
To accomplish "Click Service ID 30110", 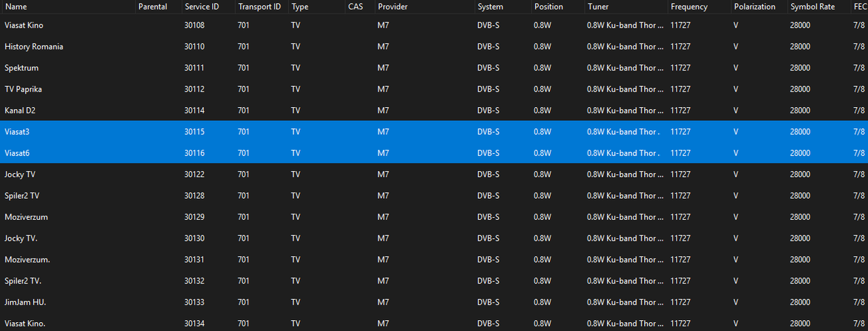I will point(194,47).
